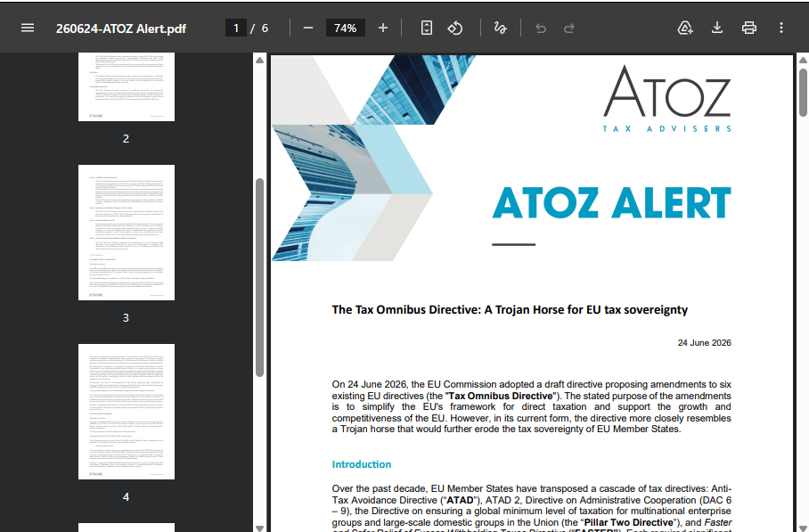Click the Introduction heading

[x=361, y=464]
